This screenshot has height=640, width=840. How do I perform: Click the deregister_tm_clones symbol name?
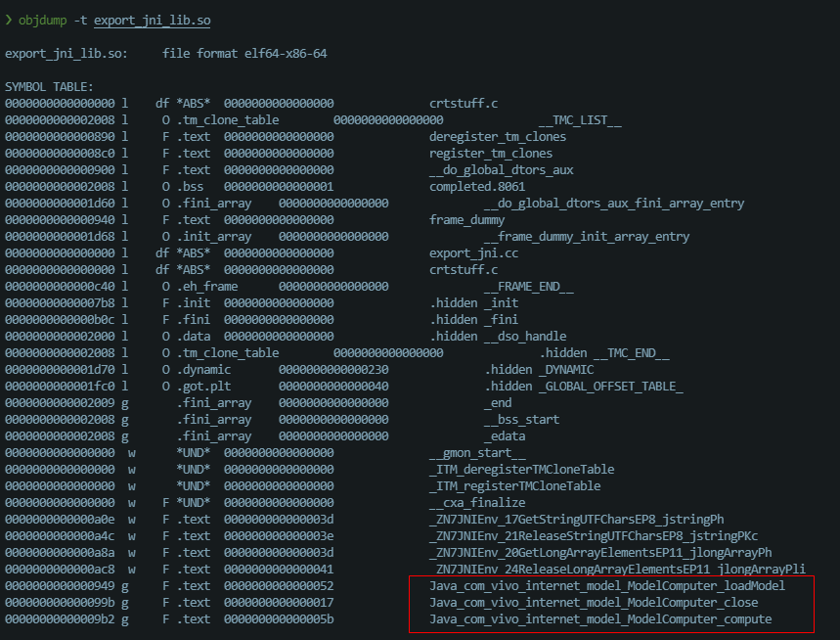pyautogui.click(x=497, y=136)
